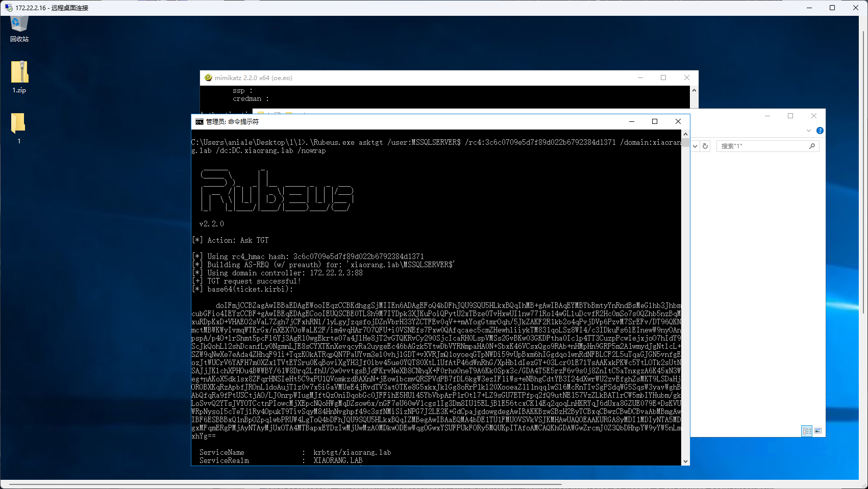Image resolution: width=868 pixels, height=489 pixels.
Task: Click the mimikatz window title icon
Action: [x=208, y=78]
